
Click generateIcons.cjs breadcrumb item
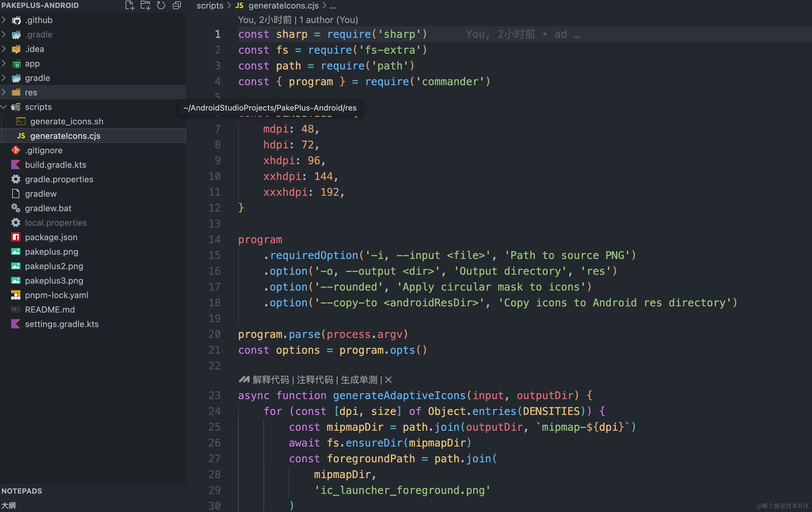(283, 5)
